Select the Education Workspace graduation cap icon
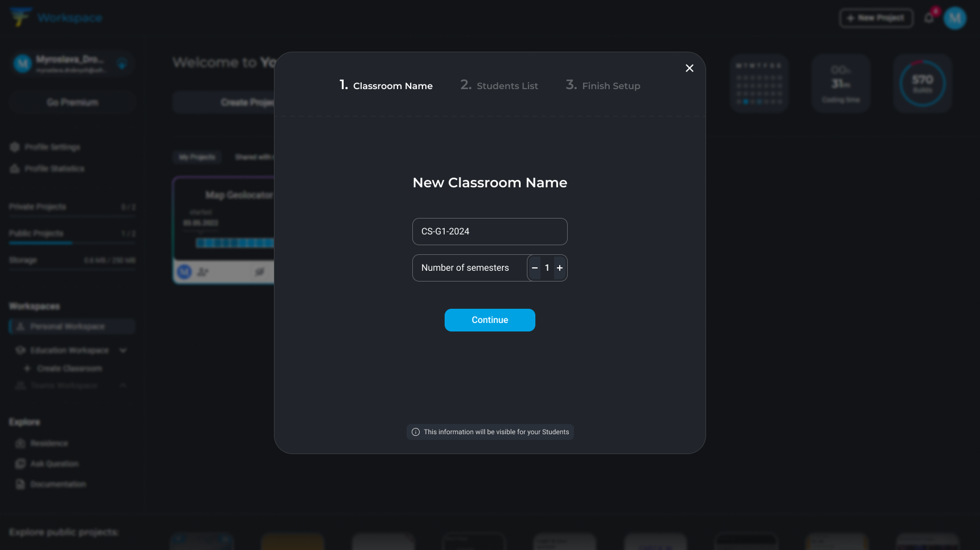The width and height of the screenshot is (980, 550). click(x=21, y=350)
